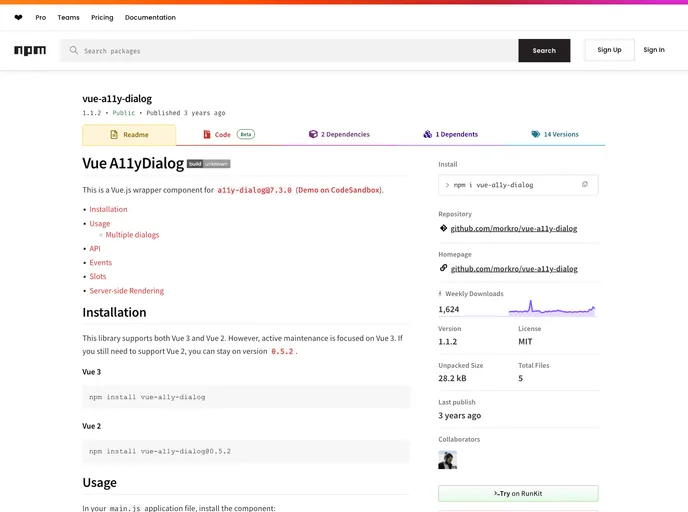This screenshot has width=688, height=512.
Task: Click the 1,624 weekly downloads value
Action: click(448, 309)
